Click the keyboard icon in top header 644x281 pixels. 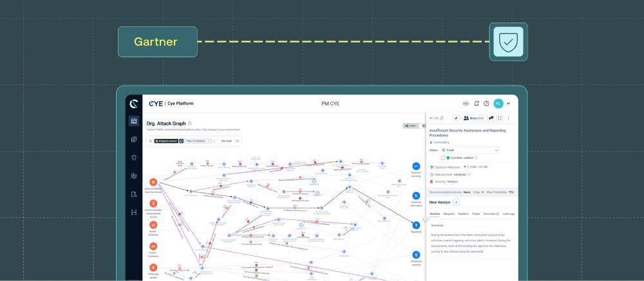(x=466, y=104)
